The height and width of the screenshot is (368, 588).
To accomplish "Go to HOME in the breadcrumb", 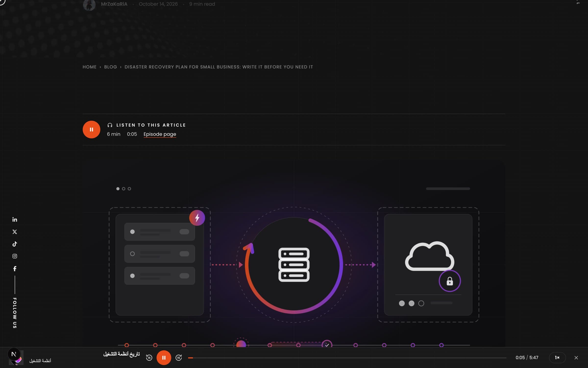I will coord(89,67).
